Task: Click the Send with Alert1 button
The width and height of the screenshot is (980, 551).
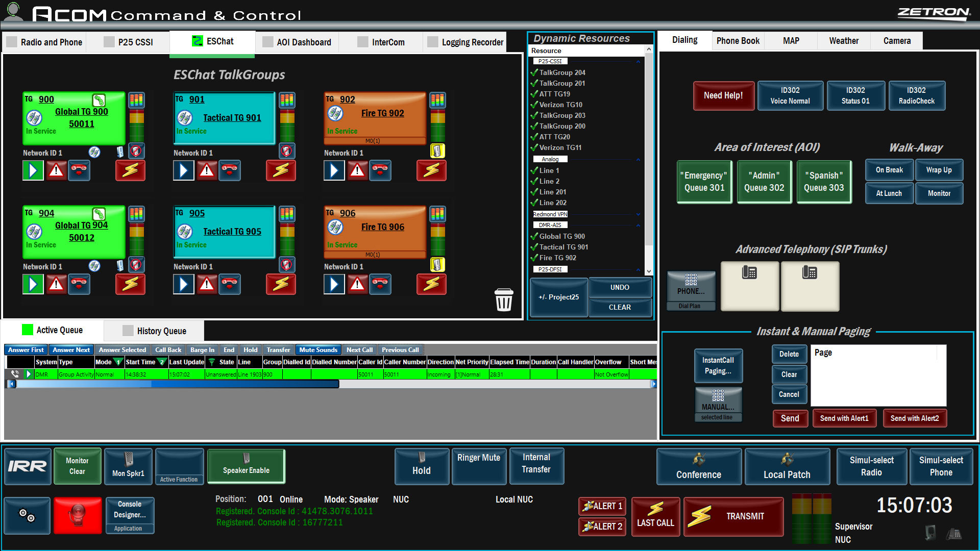Action: [844, 418]
